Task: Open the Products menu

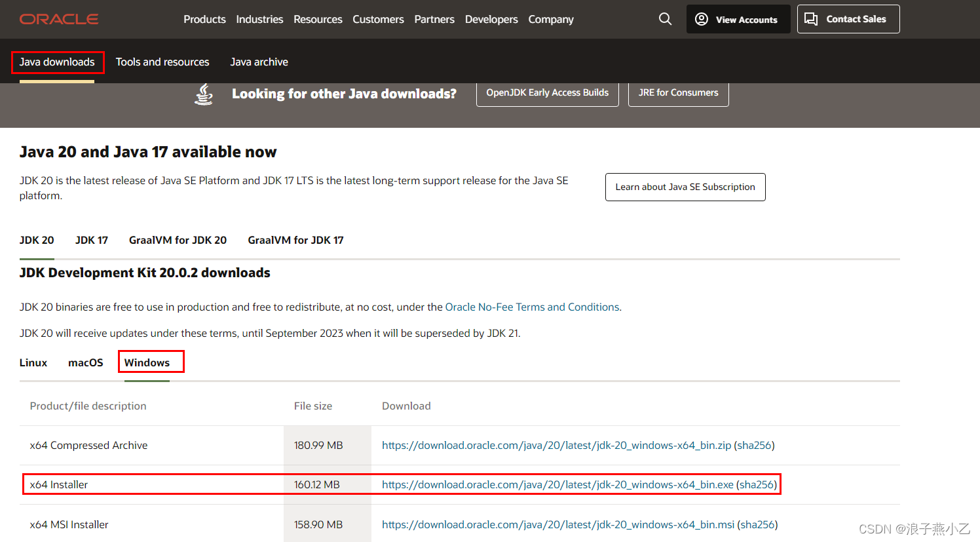Action: click(x=204, y=20)
